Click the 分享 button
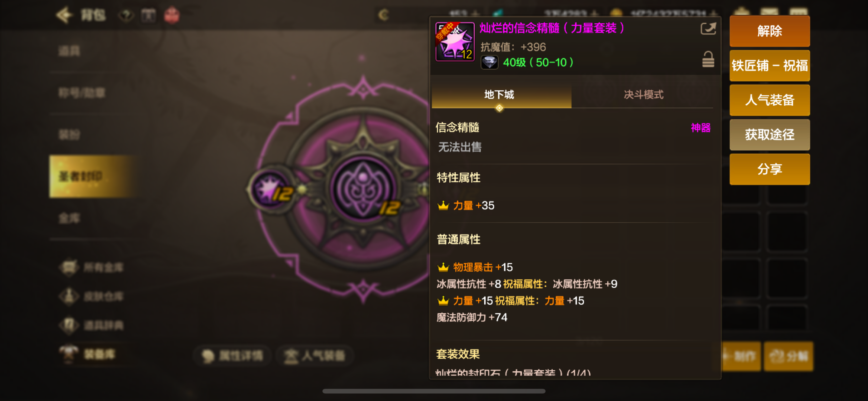 [x=769, y=169]
